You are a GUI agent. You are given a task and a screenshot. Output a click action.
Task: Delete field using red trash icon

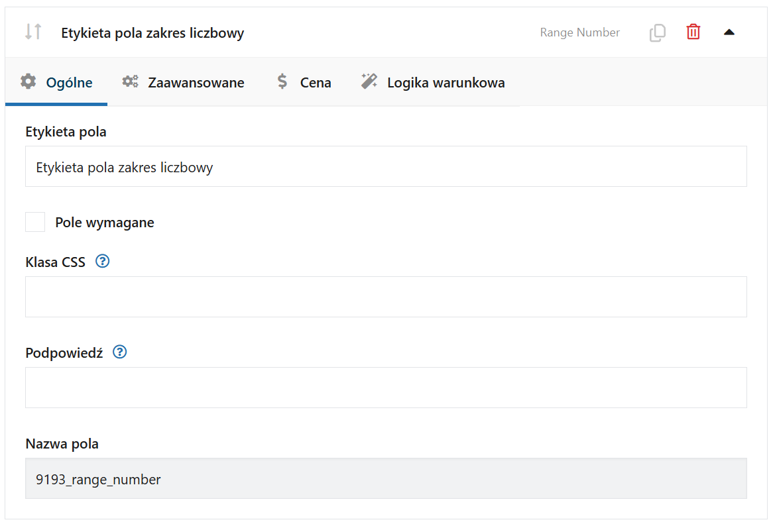tap(693, 32)
